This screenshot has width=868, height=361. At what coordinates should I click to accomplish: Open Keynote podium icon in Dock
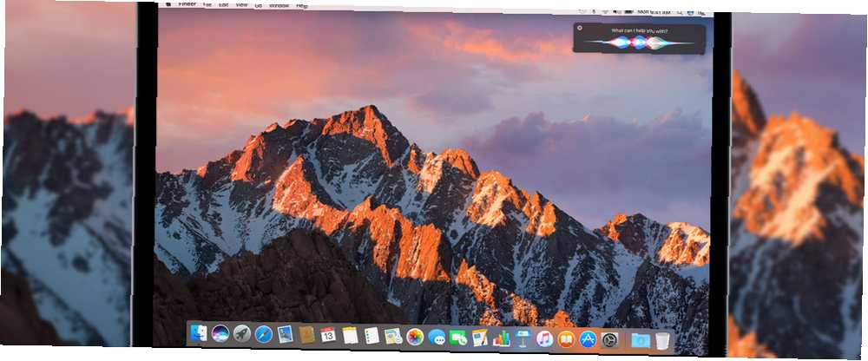point(523,338)
